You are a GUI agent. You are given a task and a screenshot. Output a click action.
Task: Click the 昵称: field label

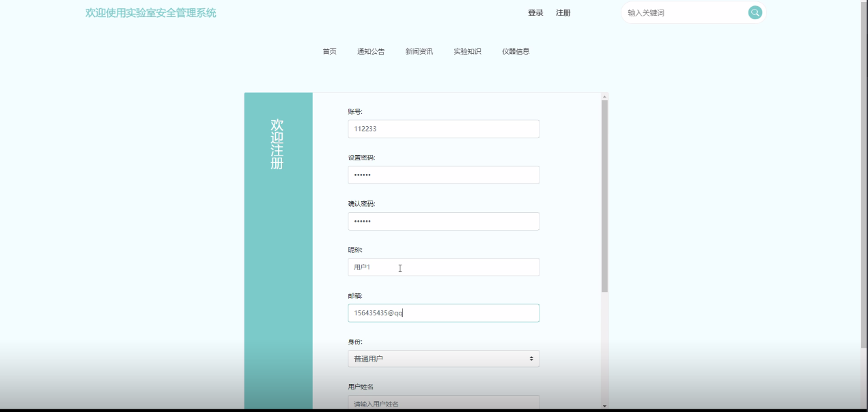coord(355,250)
